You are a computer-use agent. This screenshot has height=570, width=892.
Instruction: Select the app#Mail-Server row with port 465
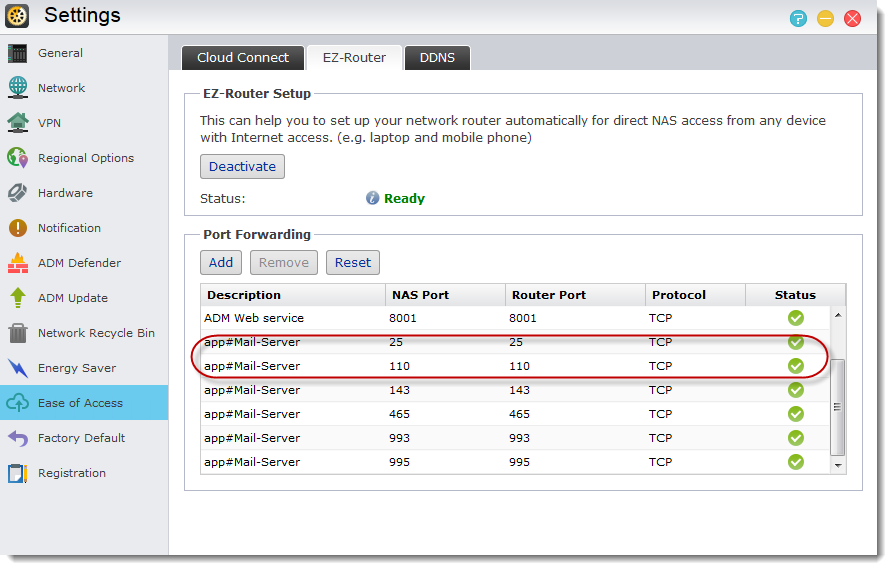(515, 414)
